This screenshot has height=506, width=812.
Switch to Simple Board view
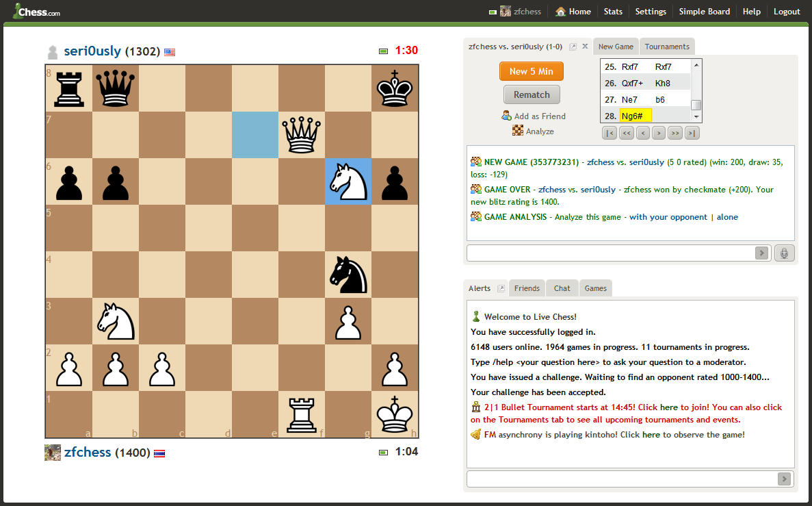[705, 12]
